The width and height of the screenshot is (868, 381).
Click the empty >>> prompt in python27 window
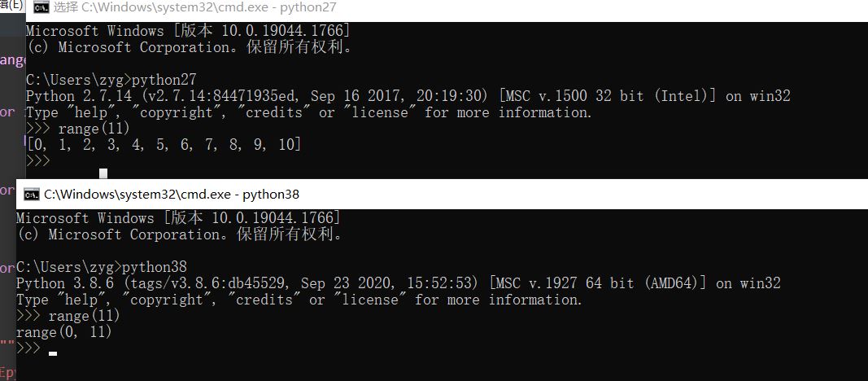click(38, 161)
